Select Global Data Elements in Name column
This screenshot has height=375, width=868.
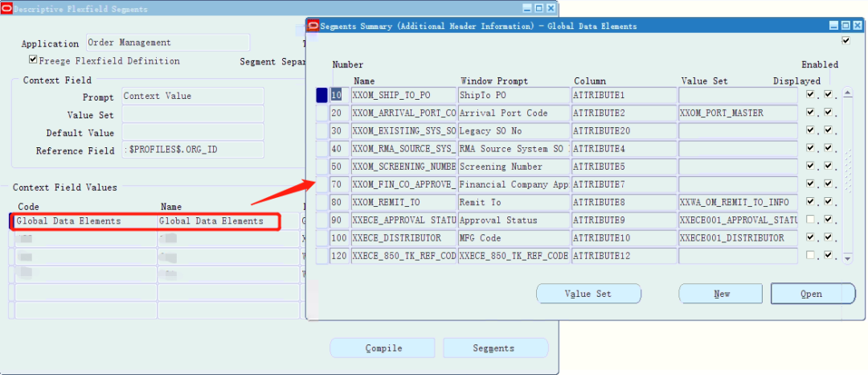tap(228, 221)
